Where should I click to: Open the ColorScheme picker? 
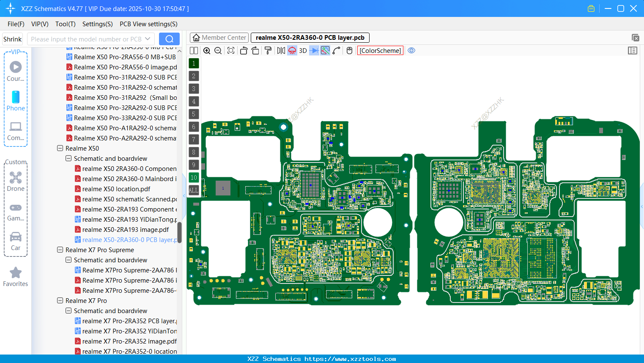pos(380,51)
